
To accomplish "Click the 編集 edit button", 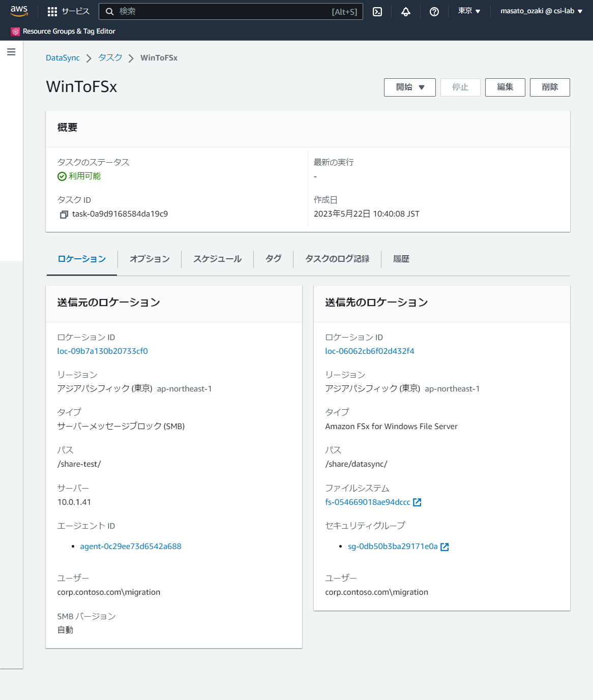I will 505,87.
